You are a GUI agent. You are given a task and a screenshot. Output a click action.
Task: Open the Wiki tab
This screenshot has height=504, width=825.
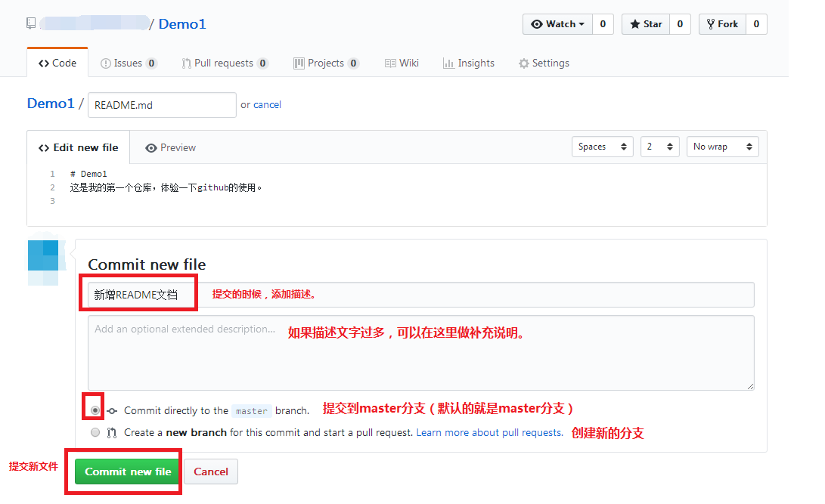coord(402,63)
